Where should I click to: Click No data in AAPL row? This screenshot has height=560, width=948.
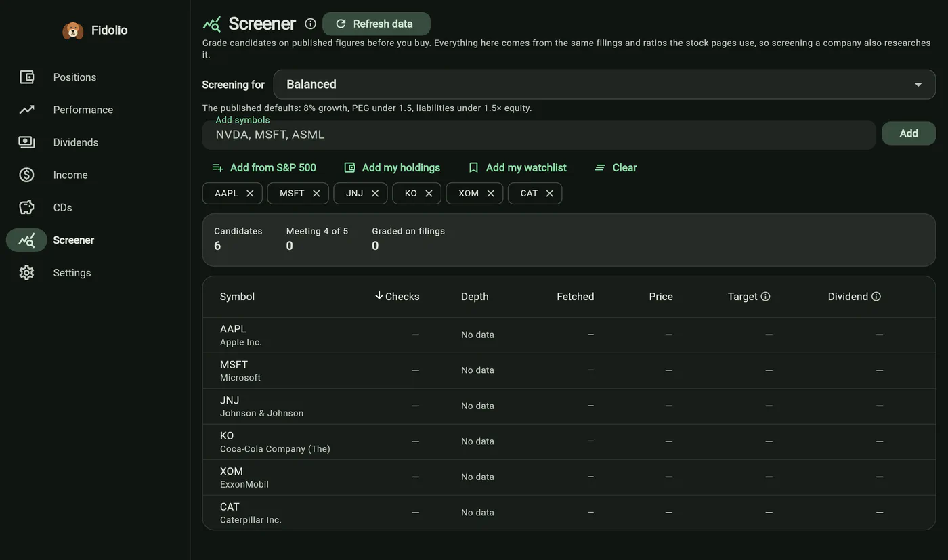tap(477, 335)
